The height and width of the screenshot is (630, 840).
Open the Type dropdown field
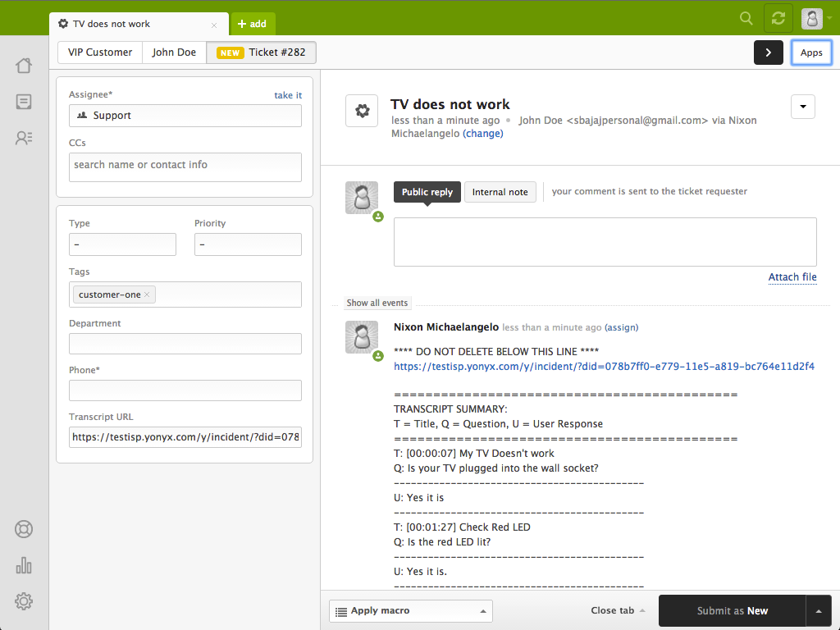122,244
